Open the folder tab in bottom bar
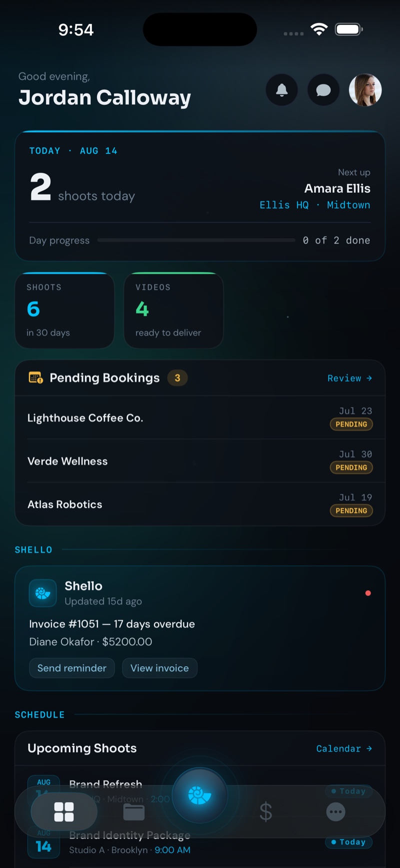 134,812
